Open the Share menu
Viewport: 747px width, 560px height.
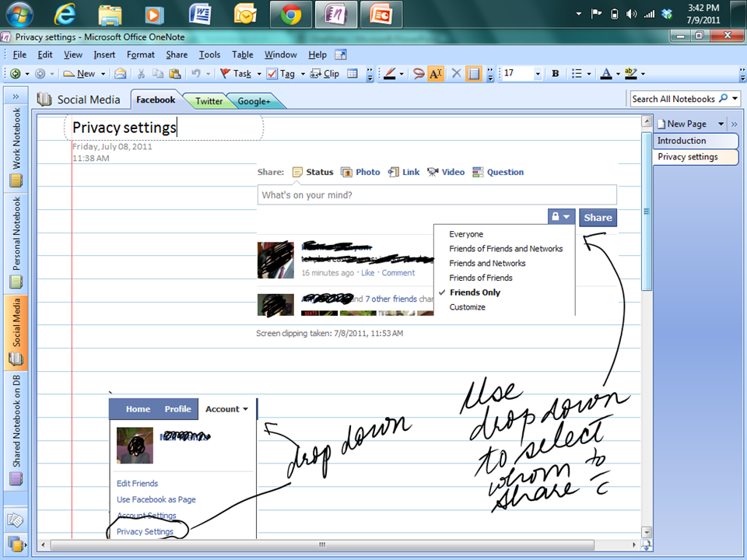tap(177, 54)
